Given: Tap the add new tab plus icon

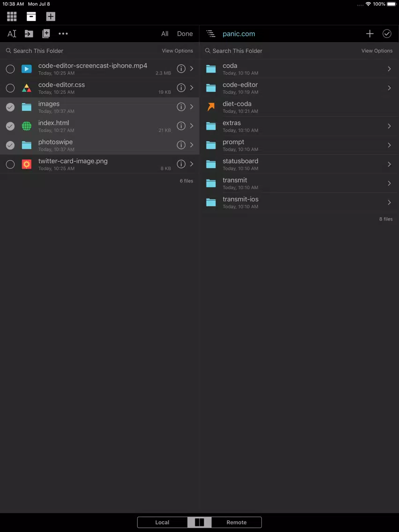Looking at the screenshot, I should pyautogui.click(x=51, y=16).
